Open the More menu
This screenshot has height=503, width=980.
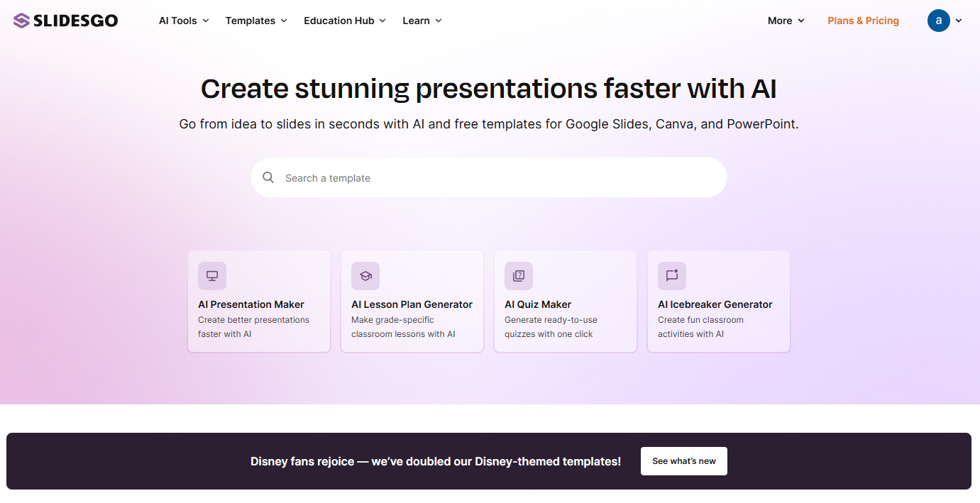786,21
